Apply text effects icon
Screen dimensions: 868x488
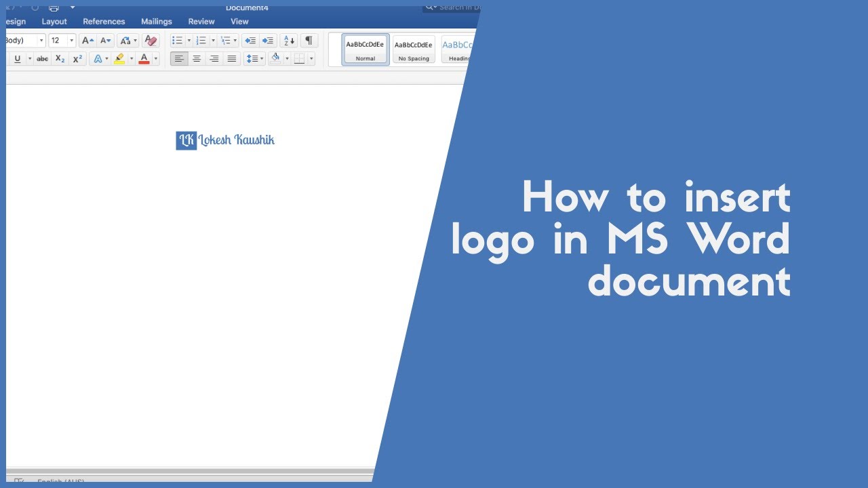(x=98, y=59)
